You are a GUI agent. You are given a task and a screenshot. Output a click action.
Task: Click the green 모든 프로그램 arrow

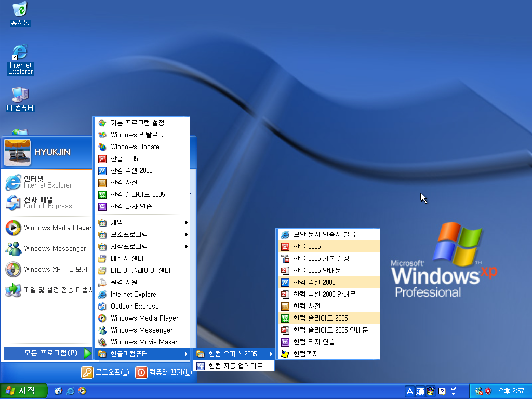tap(87, 353)
